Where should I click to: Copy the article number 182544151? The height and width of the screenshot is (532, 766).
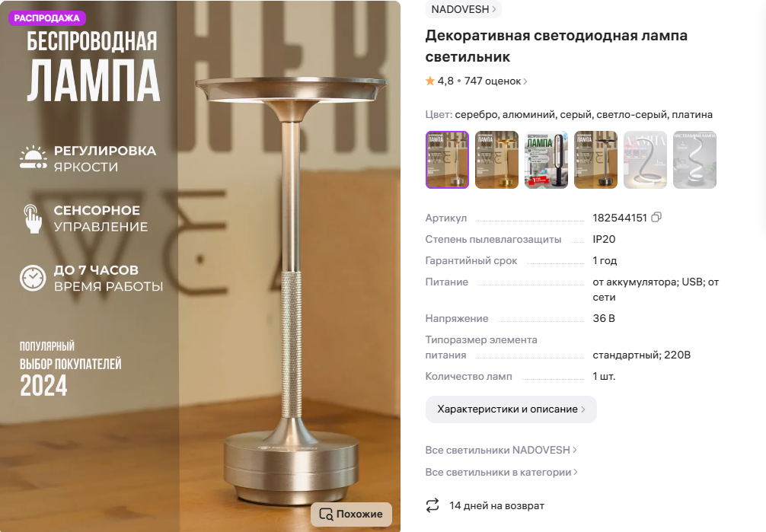(x=656, y=217)
